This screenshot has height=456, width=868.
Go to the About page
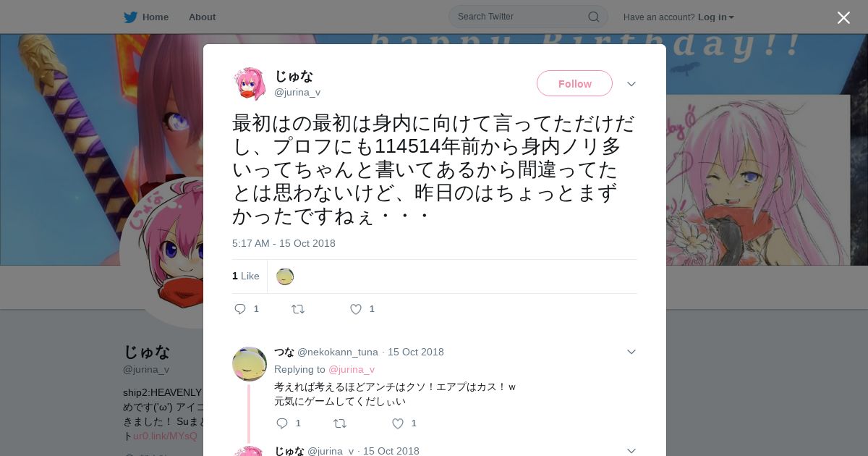pos(202,17)
